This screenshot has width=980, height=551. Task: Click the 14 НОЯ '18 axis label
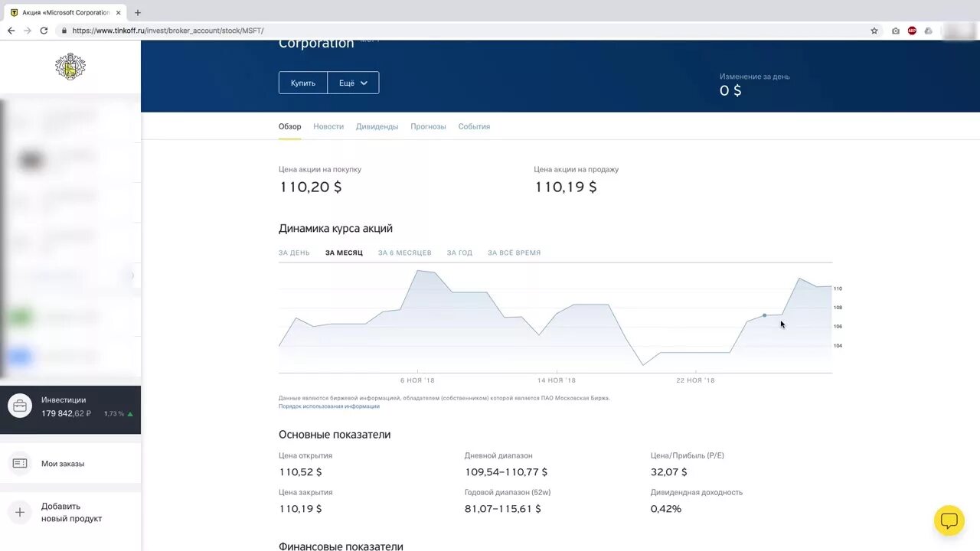point(557,380)
